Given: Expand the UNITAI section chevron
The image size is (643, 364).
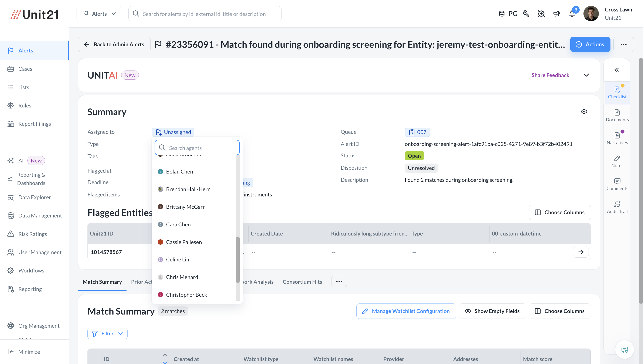Looking at the screenshot, I should coord(586,75).
